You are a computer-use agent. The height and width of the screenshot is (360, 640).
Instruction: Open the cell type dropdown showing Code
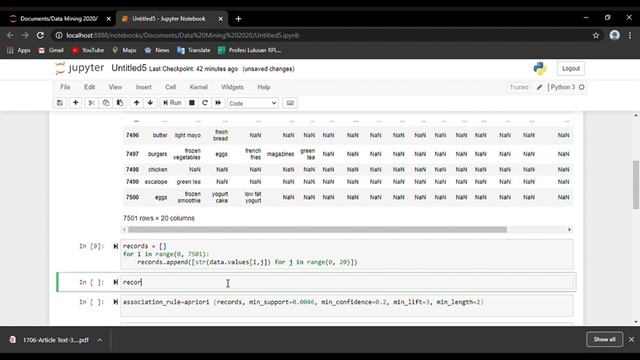coord(253,103)
